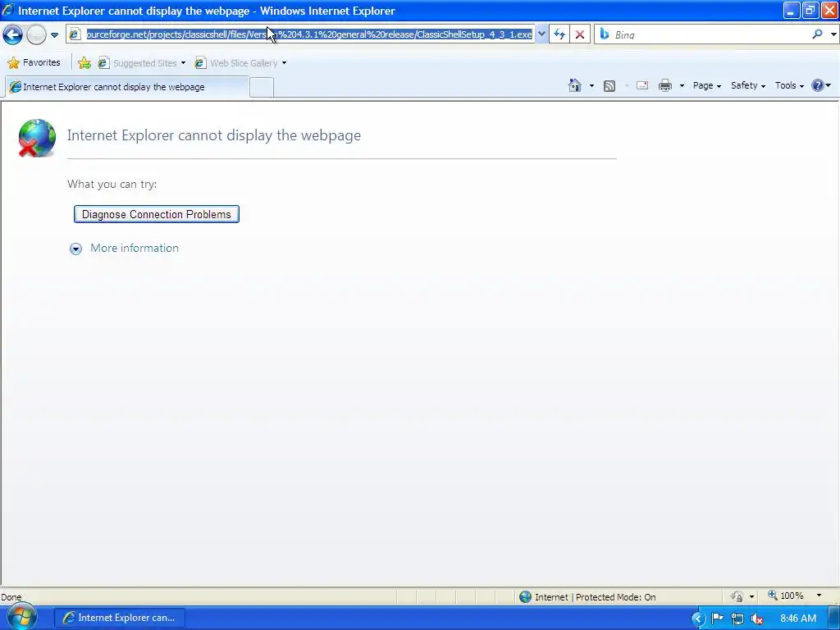Click the status bar privacy/security icon
This screenshot has height=630, width=840.
click(737, 596)
